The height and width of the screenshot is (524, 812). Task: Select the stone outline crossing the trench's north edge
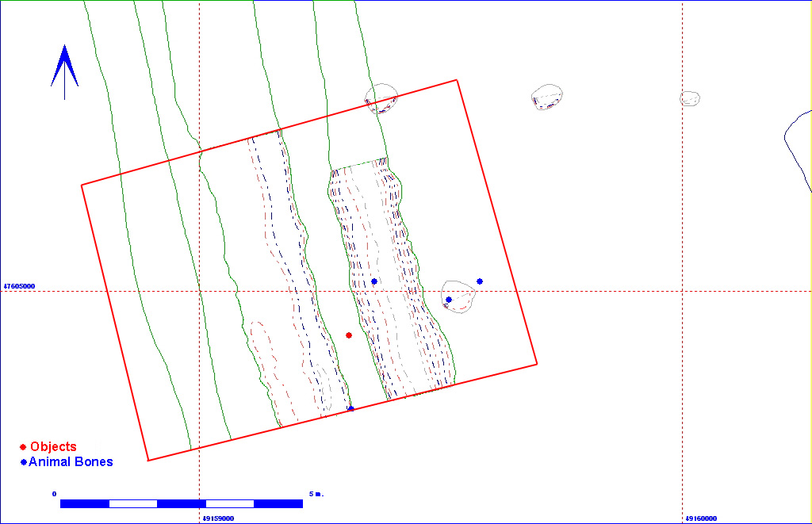(x=381, y=98)
